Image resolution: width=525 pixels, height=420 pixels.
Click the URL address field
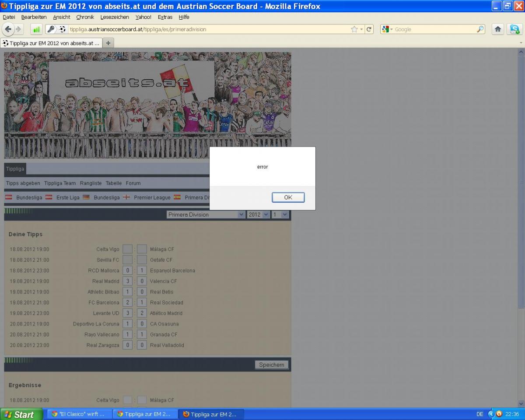coord(209,29)
